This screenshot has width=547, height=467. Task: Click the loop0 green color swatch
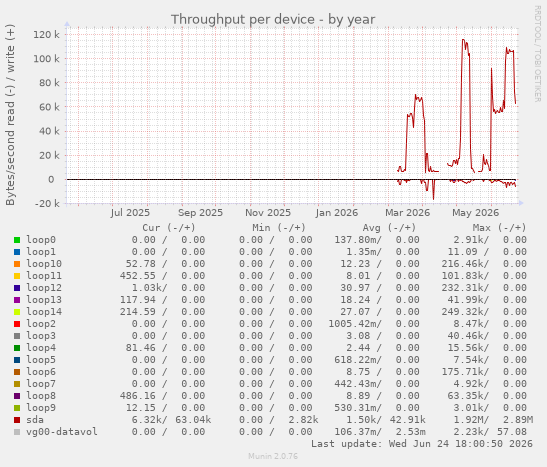17,240
